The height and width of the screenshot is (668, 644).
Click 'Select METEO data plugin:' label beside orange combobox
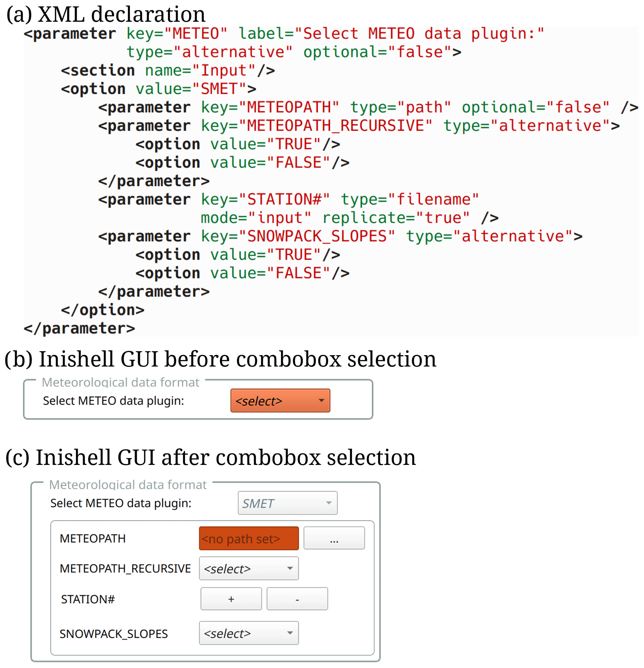(x=113, y=401)
